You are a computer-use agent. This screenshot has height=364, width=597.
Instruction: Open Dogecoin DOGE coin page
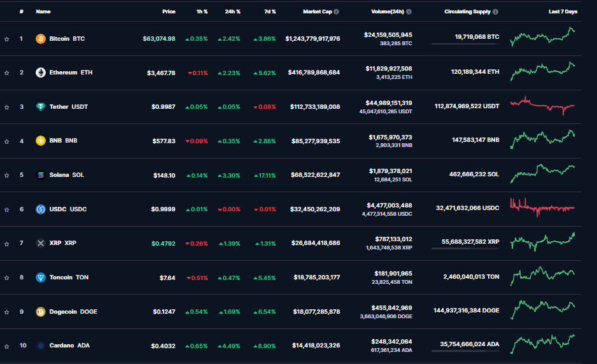[73, 311]
